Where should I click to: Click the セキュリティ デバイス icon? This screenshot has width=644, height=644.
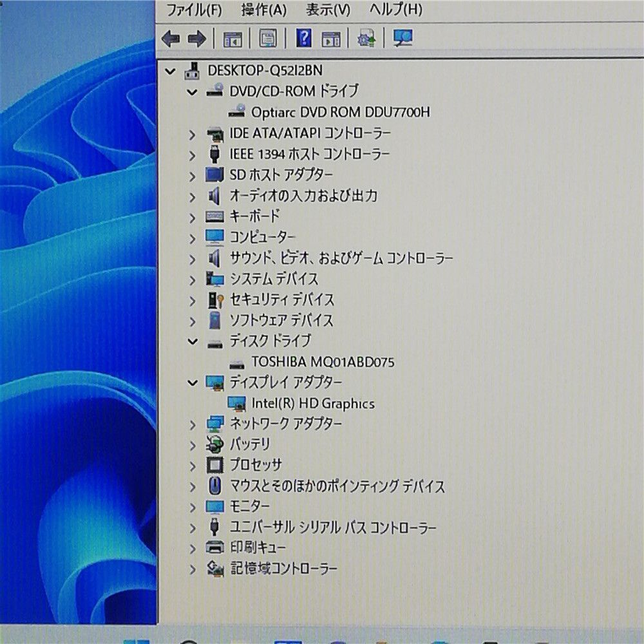coord(215,300)
